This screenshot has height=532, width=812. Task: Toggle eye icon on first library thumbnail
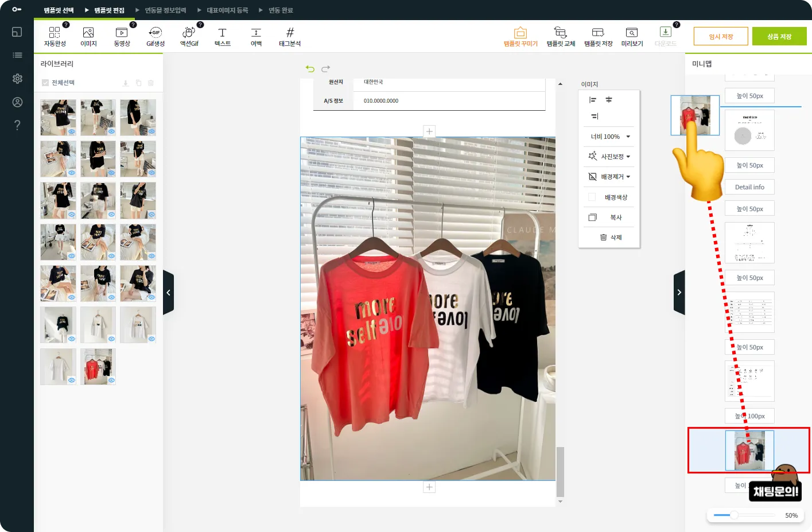click(72, 131)
